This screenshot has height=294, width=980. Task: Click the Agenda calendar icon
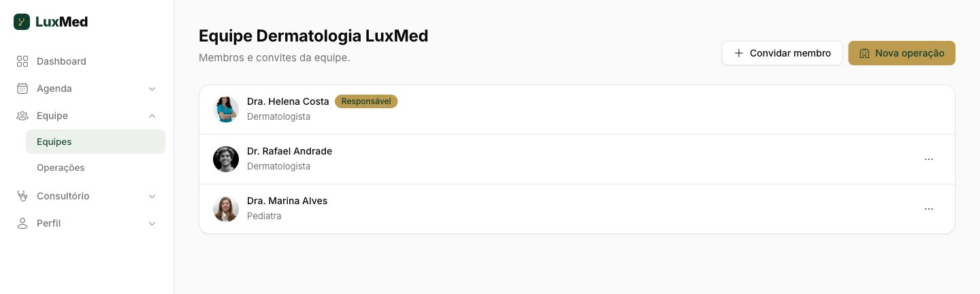pos(22,88)
